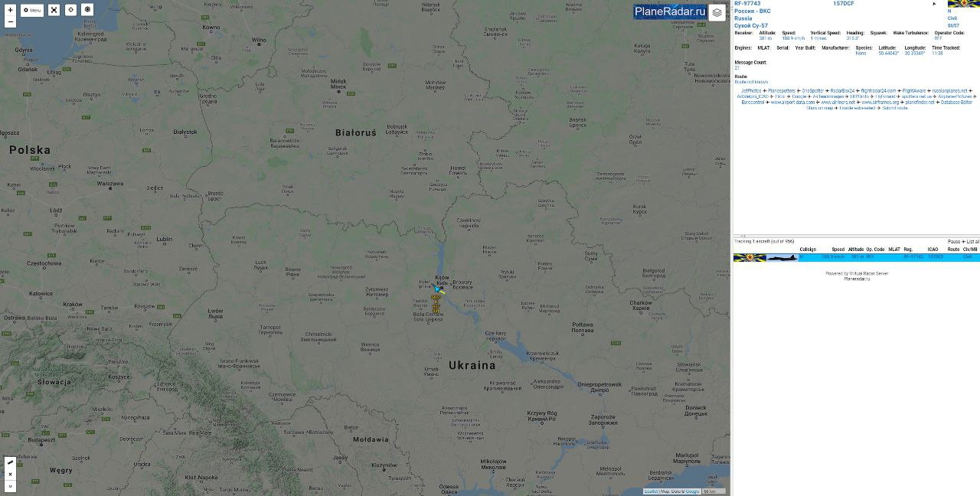The width and height of the screenshot is (980, 496).
Task: Sort list by Altitude column header
Action: tap(856, 250)
